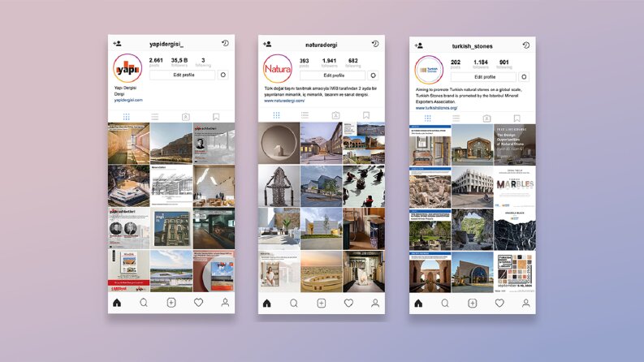Open black marble post in turkish_stones grid
Screen dimensions: 644x362
pyautogui.click(x=515, y=230)
